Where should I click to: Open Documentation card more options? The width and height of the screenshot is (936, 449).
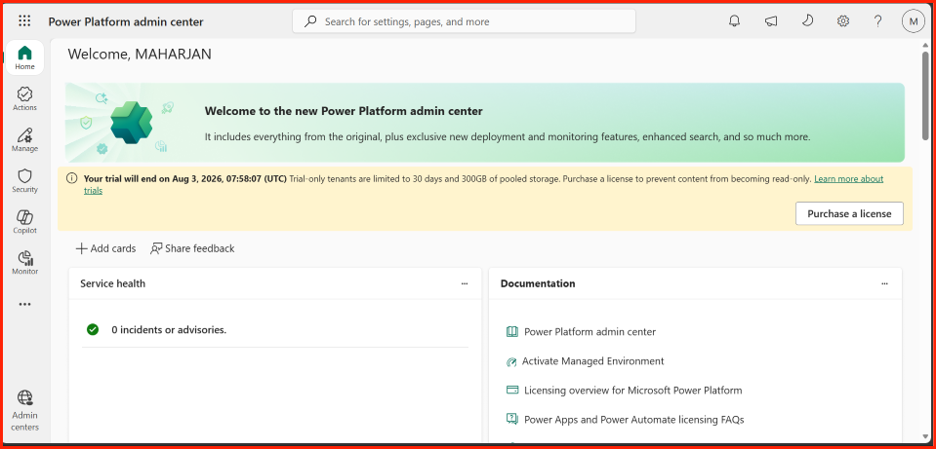coord(885,284)
